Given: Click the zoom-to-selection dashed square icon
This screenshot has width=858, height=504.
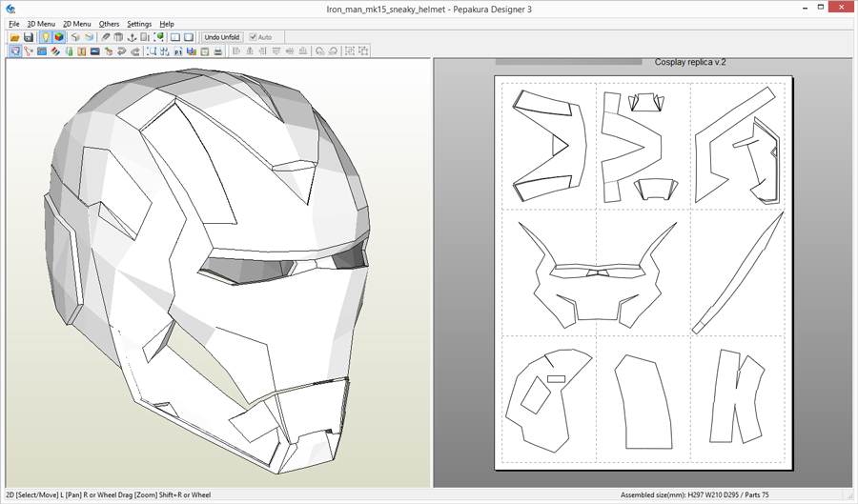Looking at the screenshot, I should coord(152,51).
